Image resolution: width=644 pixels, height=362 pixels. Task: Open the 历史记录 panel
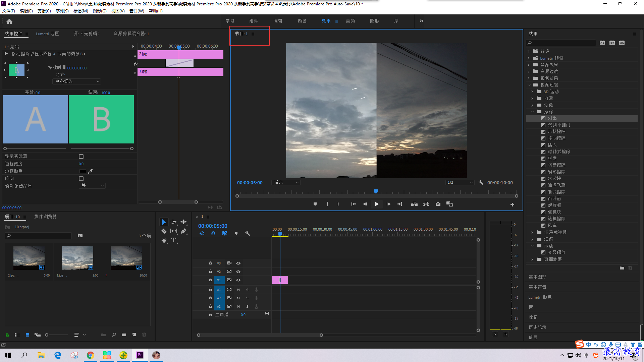(x=537, y=327)
